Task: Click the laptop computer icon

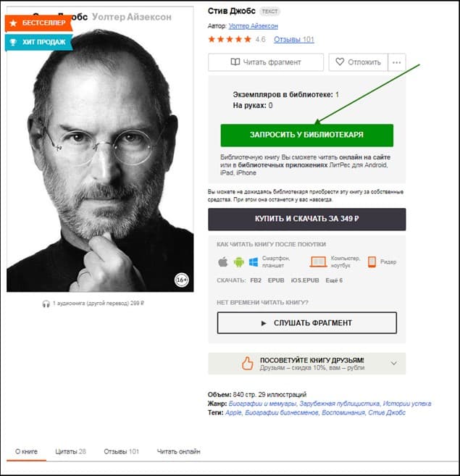Action: (318, 262)
